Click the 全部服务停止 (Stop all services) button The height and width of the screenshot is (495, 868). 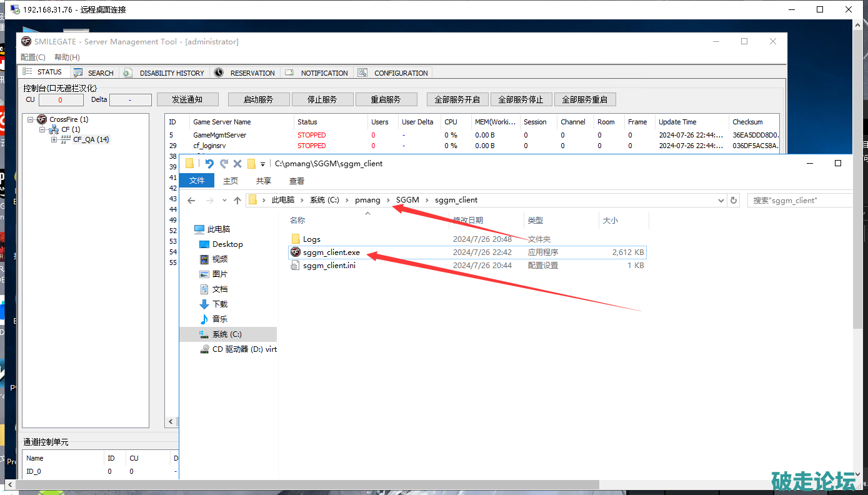(521, 100)
